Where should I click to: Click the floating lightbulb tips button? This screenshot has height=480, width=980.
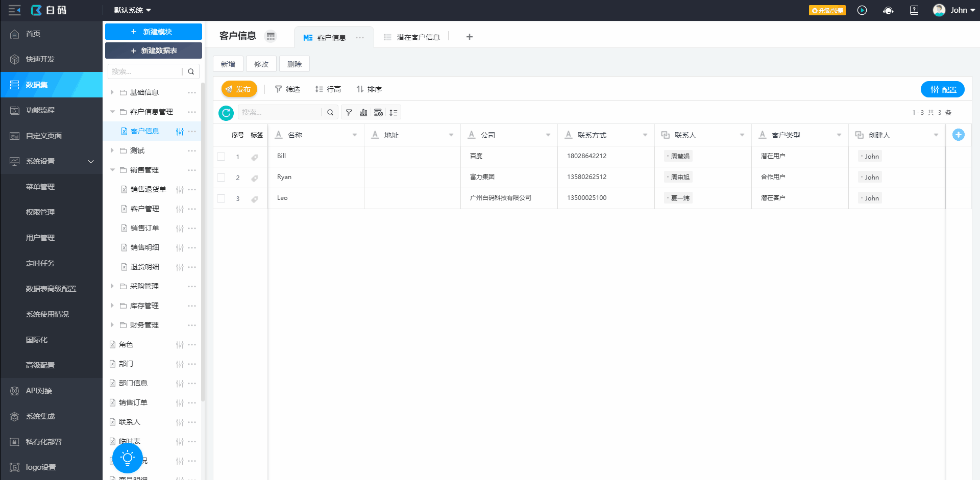point(127,458)
